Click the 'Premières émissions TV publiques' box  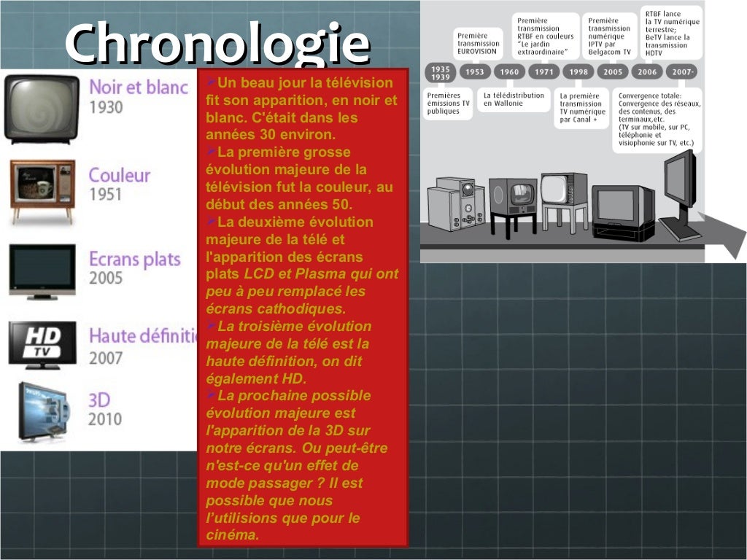(448, 104)
